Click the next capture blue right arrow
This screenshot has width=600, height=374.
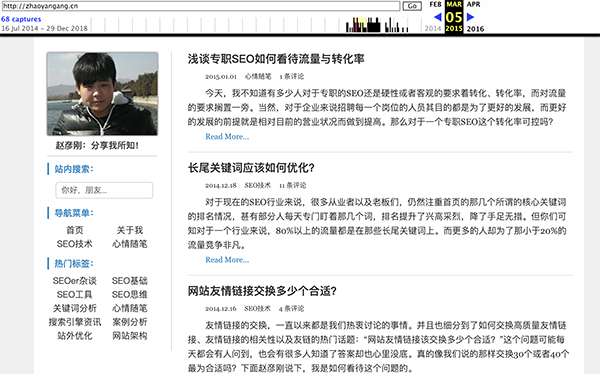[x=470, y=17]
